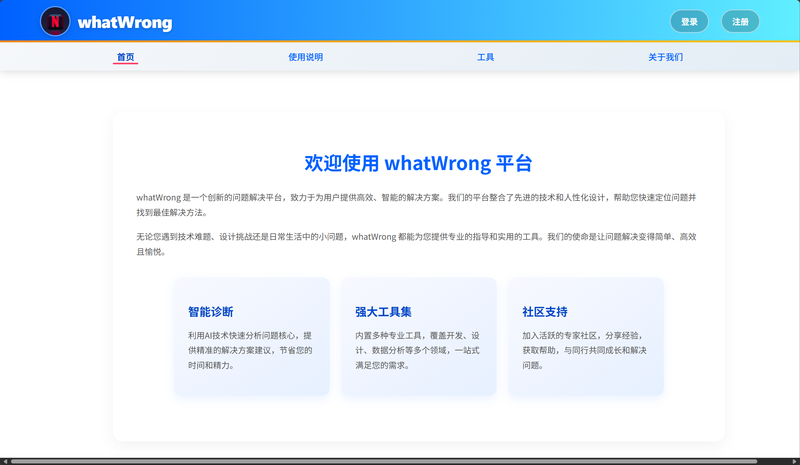
Task: Open the 使用说明 nav tab
Action: coord(305,57)
